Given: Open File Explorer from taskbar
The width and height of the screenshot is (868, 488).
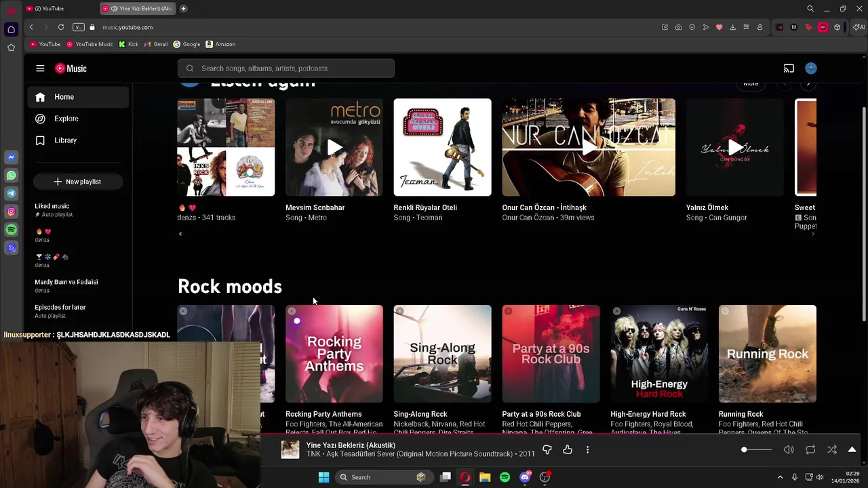Looking at the screenshot, I should pyautogui.click(x=485, y=477).
